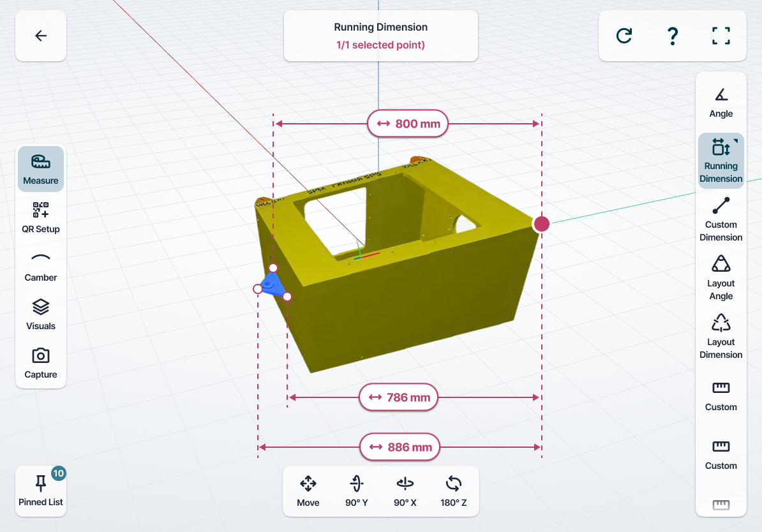The width and height of the screenshot is (762, 532).
Task: Enter fullscreen mode
Action: [x=721, y=36]
